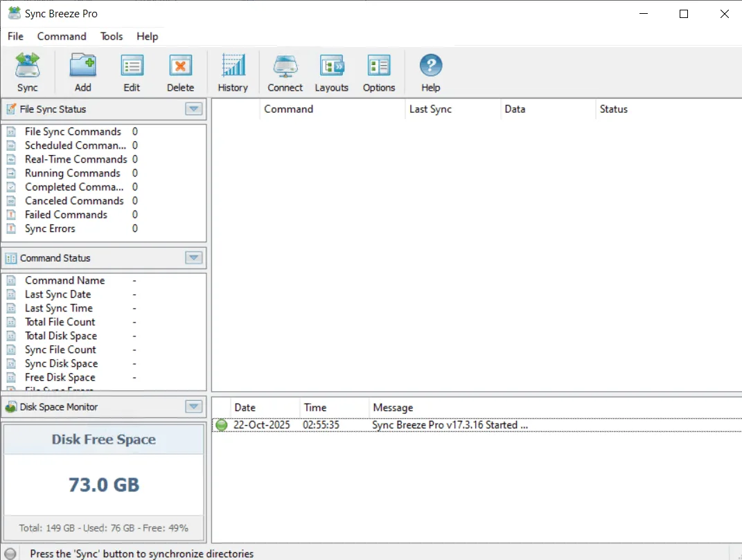742x560 pixels.
Task: Click the icon beside Command Name
Action: coord(11,280)
